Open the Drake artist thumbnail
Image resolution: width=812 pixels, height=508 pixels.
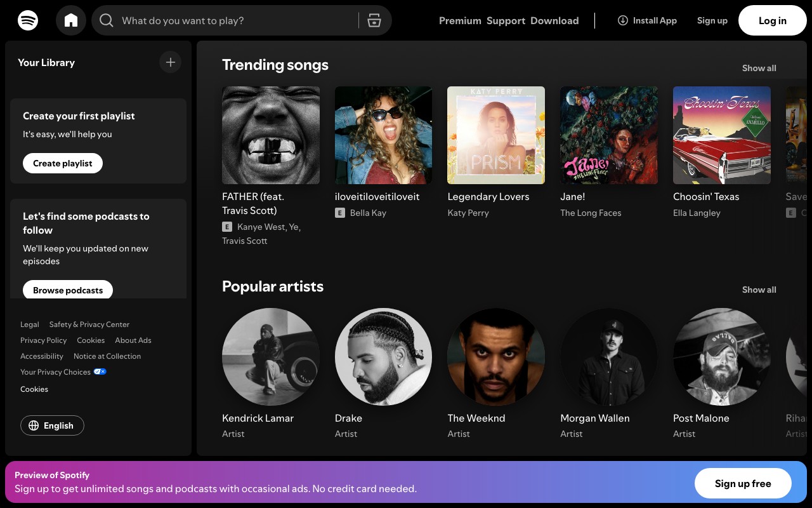tap(383, 357)
